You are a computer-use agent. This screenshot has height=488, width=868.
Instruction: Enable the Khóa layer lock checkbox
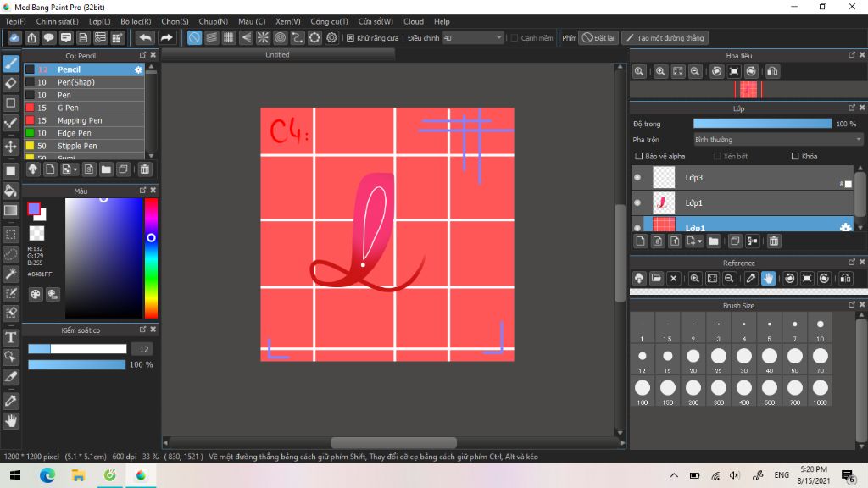[x=795, y=156]
